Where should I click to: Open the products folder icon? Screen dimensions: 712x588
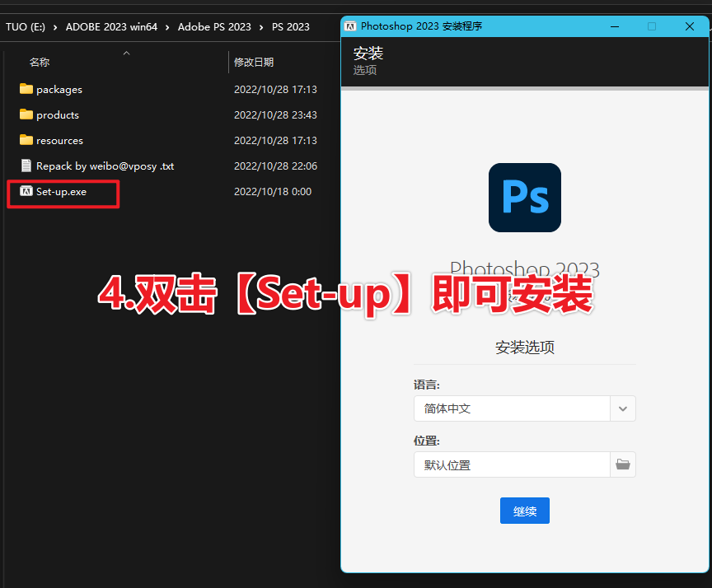[26, 114]
